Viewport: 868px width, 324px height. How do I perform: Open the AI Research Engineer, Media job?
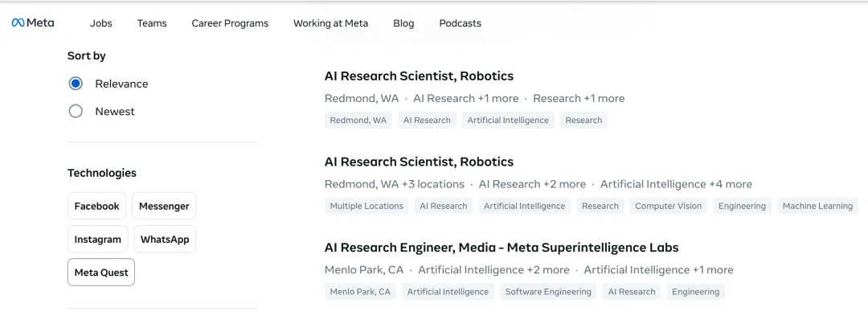(502, 248)
